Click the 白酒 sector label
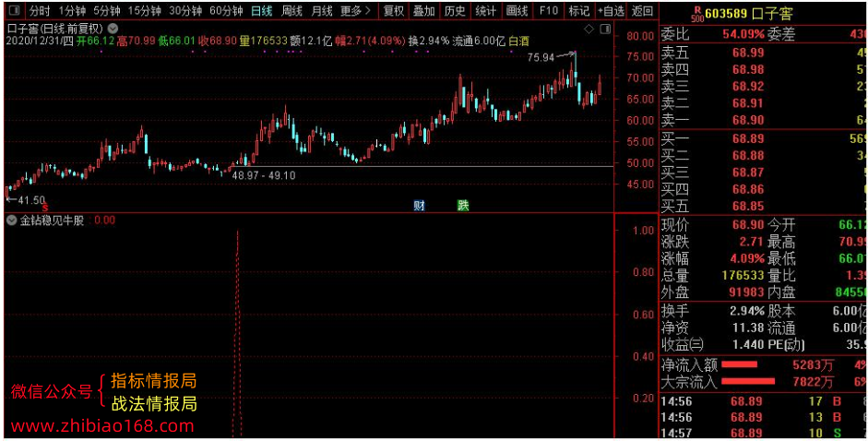868x441 pixels. tap(518, 41)
